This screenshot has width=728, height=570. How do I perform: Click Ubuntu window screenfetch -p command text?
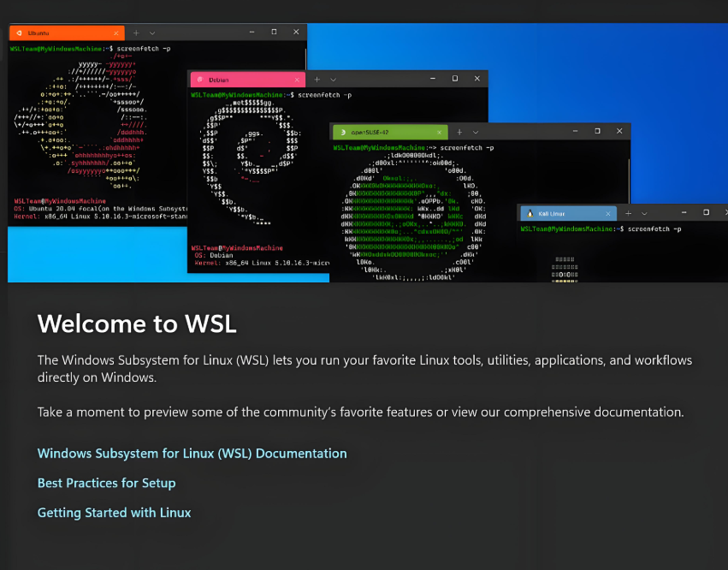144,48
